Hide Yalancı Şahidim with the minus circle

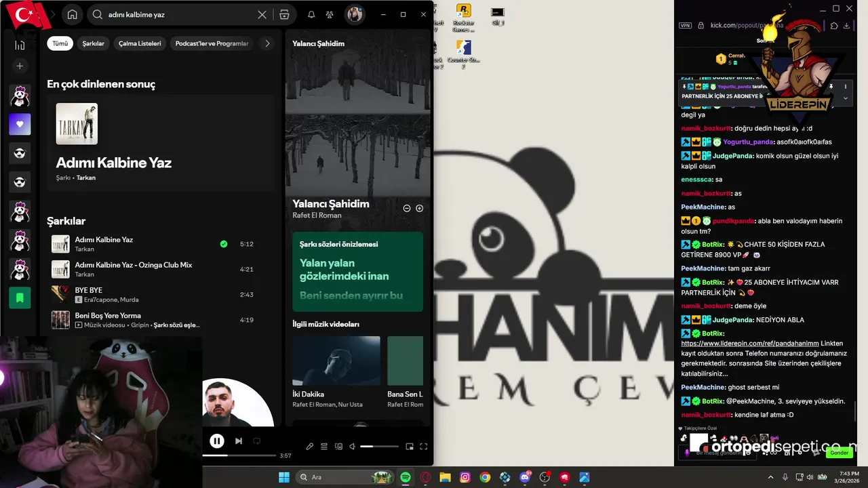tap(407, 208)
